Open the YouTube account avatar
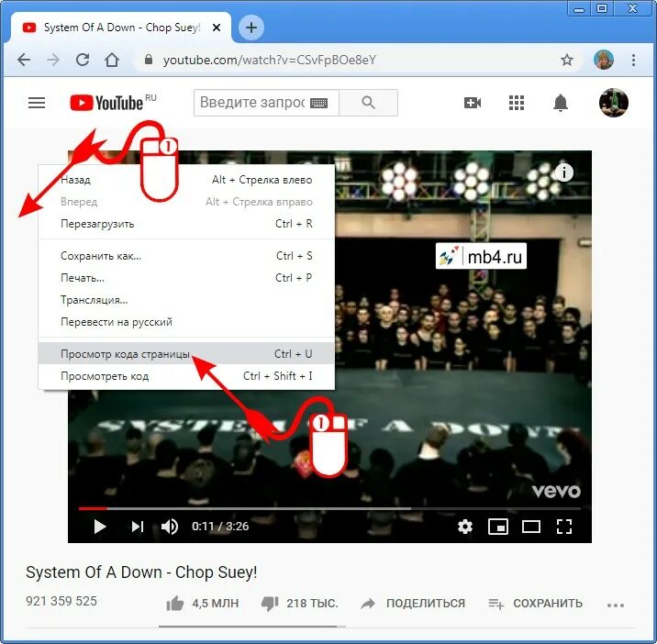 point(614,103)
